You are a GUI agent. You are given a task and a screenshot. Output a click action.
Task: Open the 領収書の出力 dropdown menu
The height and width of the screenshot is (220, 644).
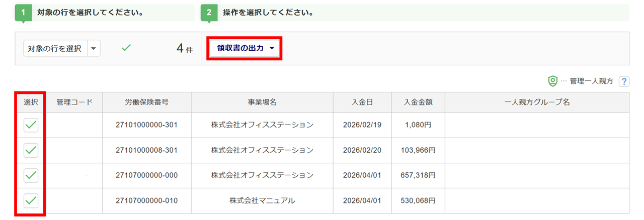246,48
